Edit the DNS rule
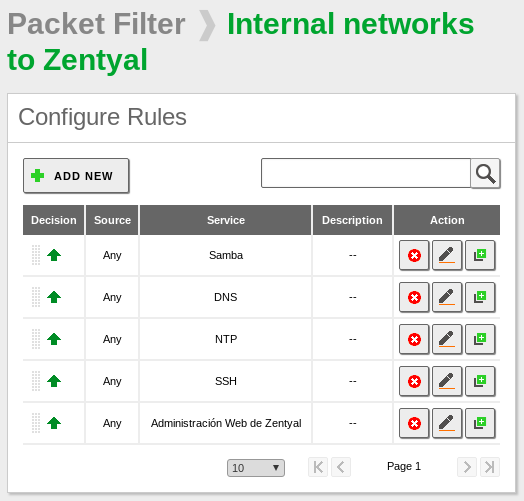The height and width of the screenshot is (501, 524). click(x=447, y=297)
